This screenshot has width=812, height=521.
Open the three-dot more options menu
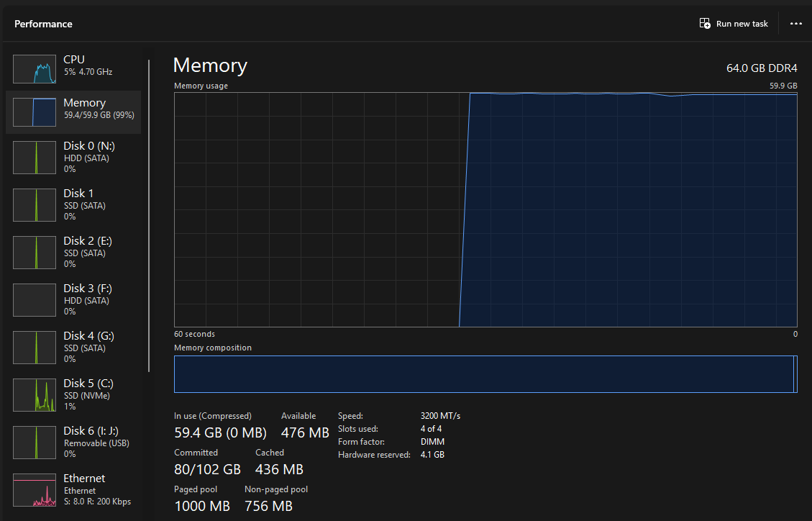[x=796, y=23]
